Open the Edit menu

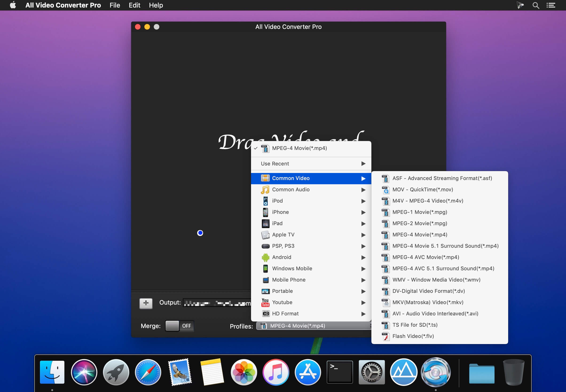click(134, 5)
